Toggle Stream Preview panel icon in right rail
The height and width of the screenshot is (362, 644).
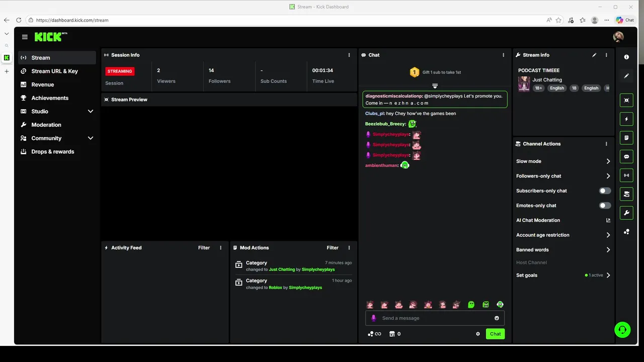point(626,100)
